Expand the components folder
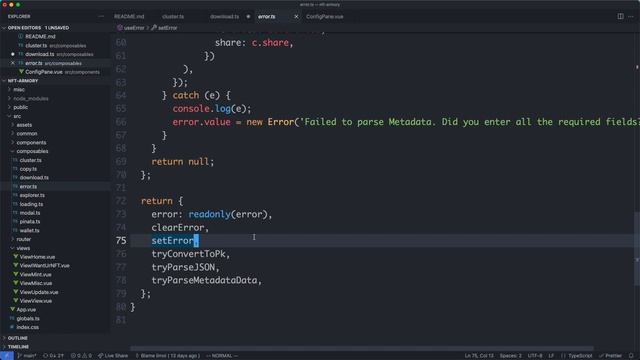 pos(31,142)
